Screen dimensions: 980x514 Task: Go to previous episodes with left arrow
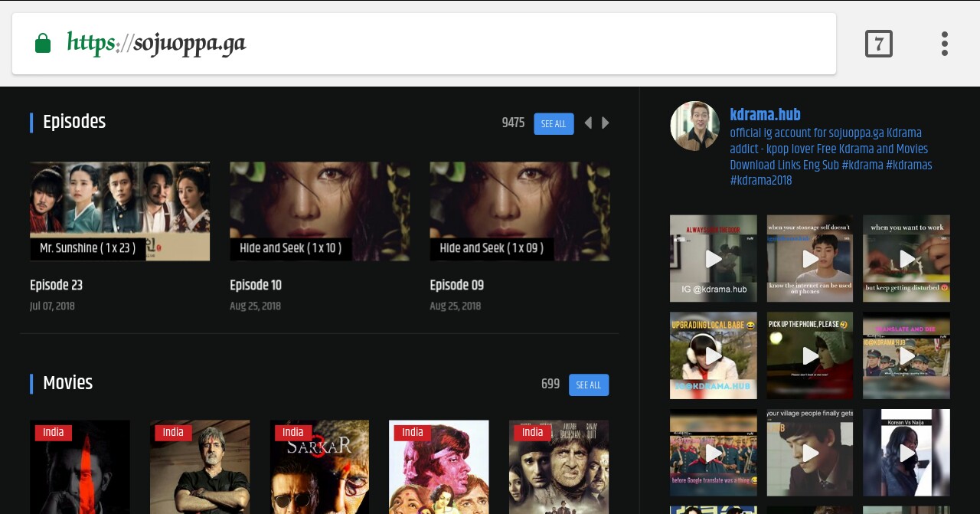click(588, 123)
